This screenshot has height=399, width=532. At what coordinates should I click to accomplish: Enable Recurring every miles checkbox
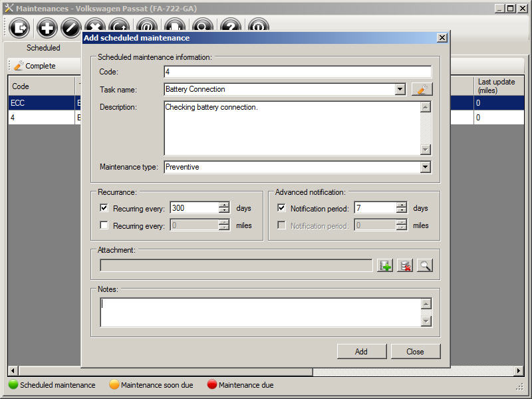(104, 225)
